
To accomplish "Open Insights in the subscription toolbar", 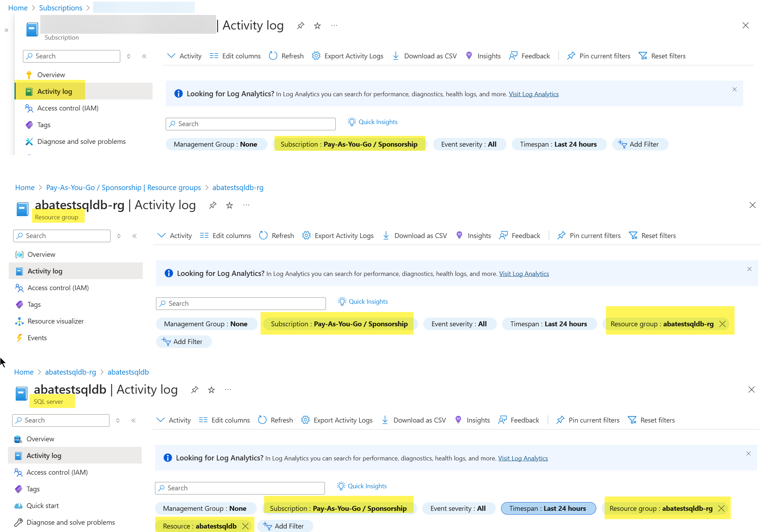I will [483, 56].
